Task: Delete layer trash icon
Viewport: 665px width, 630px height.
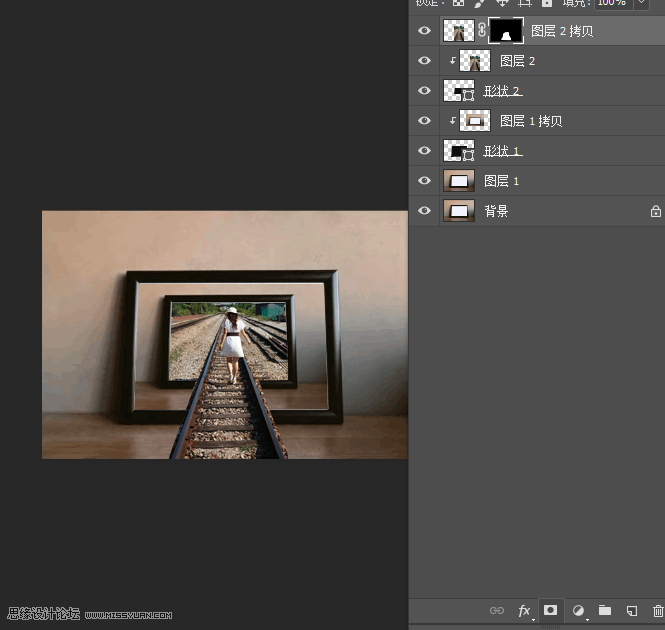Action: (x=658, y=610)
